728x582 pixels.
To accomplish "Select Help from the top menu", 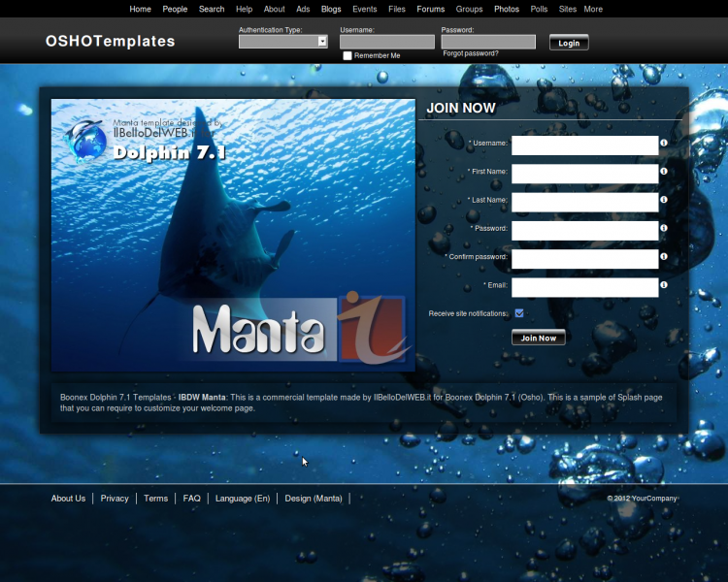I will coord(245,9).
